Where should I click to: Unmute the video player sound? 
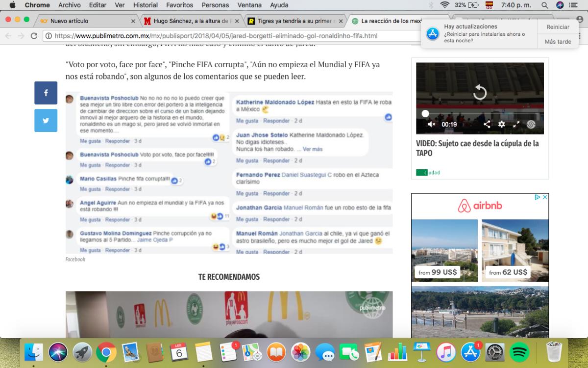(x=431, y=124)
